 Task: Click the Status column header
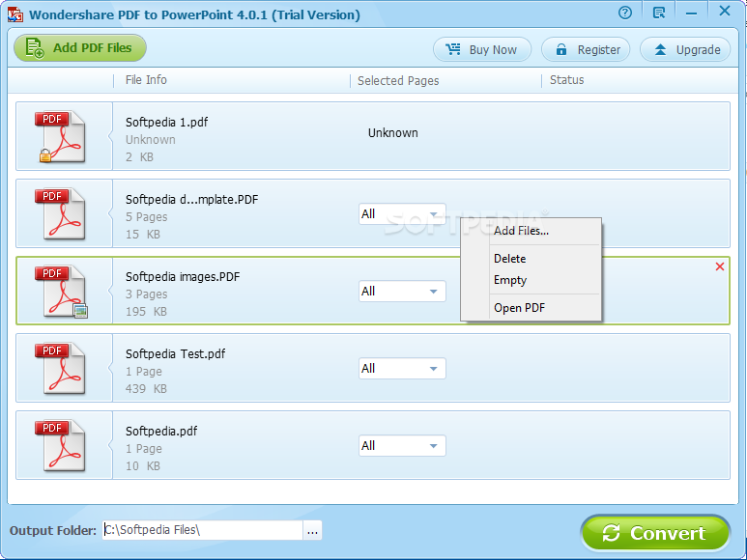pyautogui.click(x=566, y=80)
